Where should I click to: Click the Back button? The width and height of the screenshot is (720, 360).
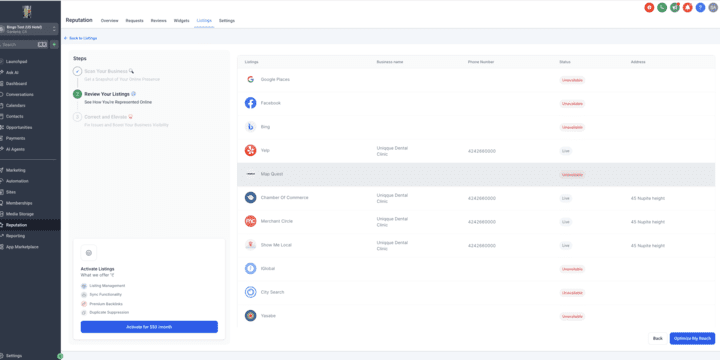[658, 338]
